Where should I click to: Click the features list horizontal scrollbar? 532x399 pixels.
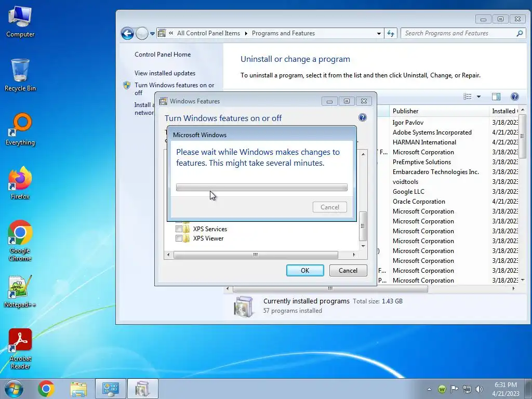[256, 255]
